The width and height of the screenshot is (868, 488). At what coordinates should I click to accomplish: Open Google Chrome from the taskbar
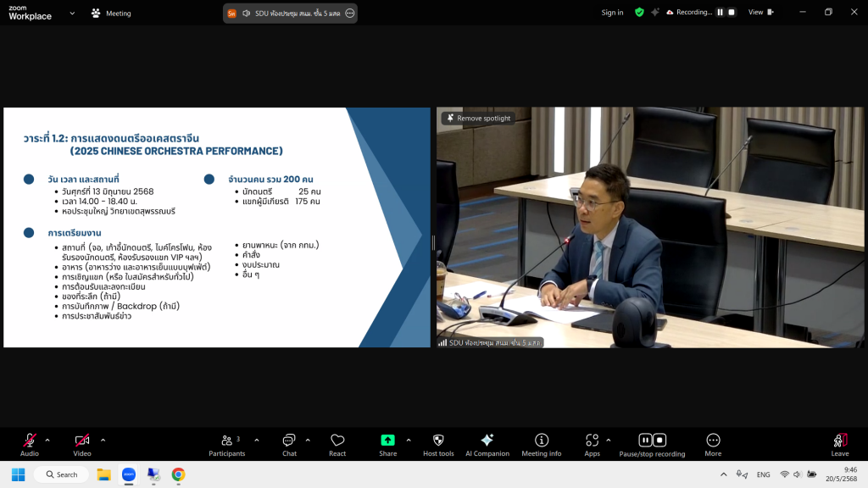click(178, 474)
